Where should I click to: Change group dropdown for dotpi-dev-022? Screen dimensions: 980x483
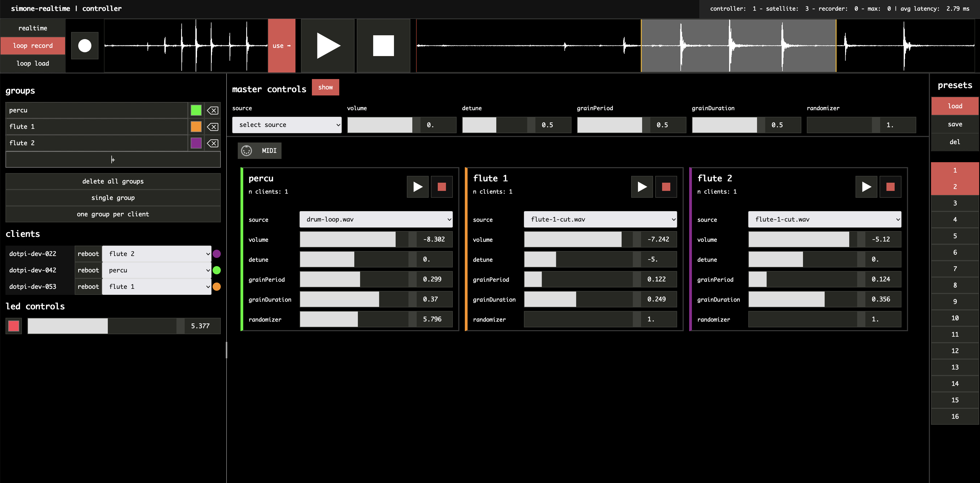(x=157, y=254)
